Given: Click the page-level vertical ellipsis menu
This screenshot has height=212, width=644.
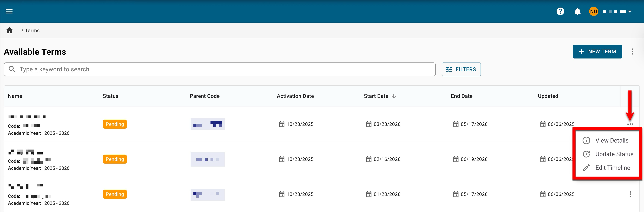Looking at the screenshot, I should [632, 52].
